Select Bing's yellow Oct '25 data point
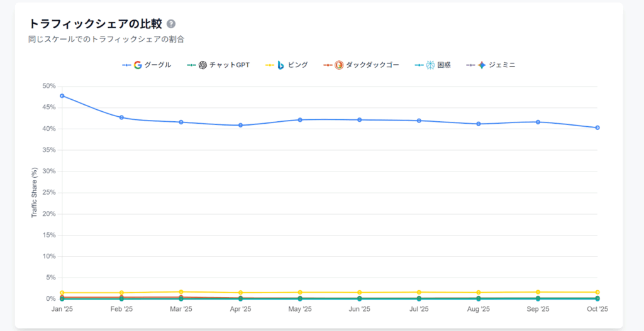Viewport: 644px width, 331px height. tap(597, 292)
